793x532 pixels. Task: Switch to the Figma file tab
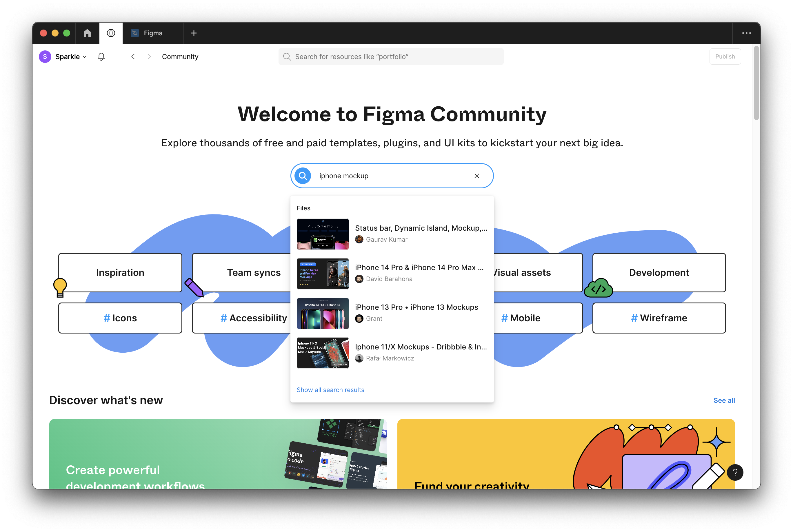tap(153, 33)
